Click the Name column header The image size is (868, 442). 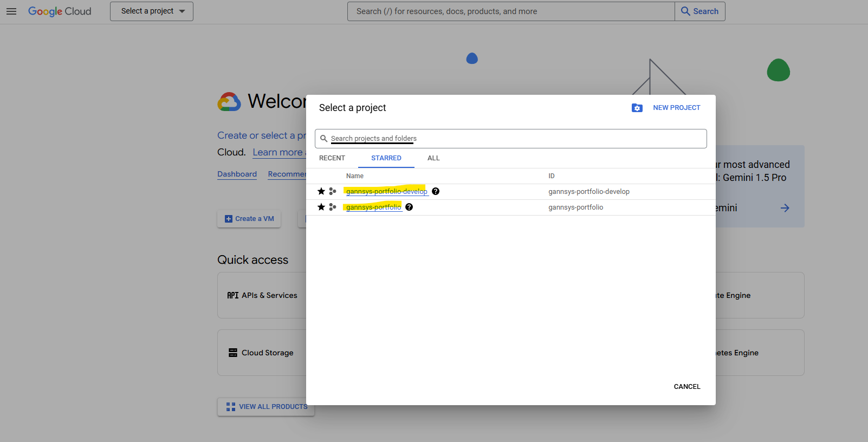point(355,176)
